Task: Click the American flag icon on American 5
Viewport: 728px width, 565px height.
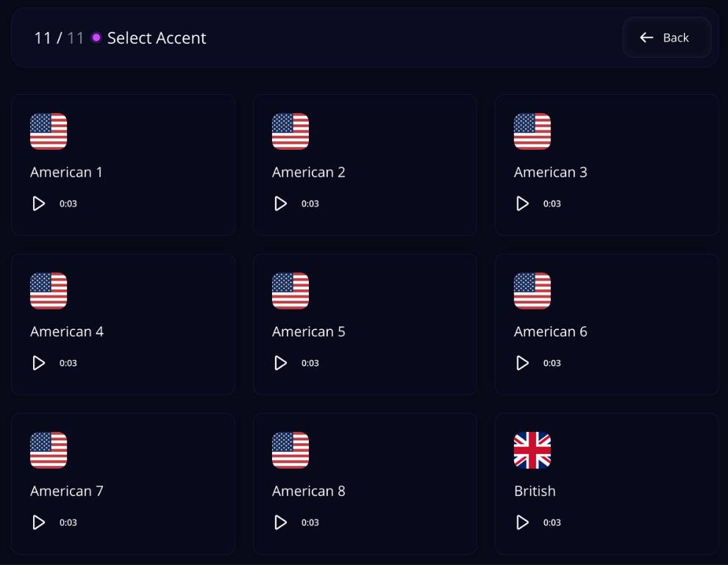Action: pos(290,291)
